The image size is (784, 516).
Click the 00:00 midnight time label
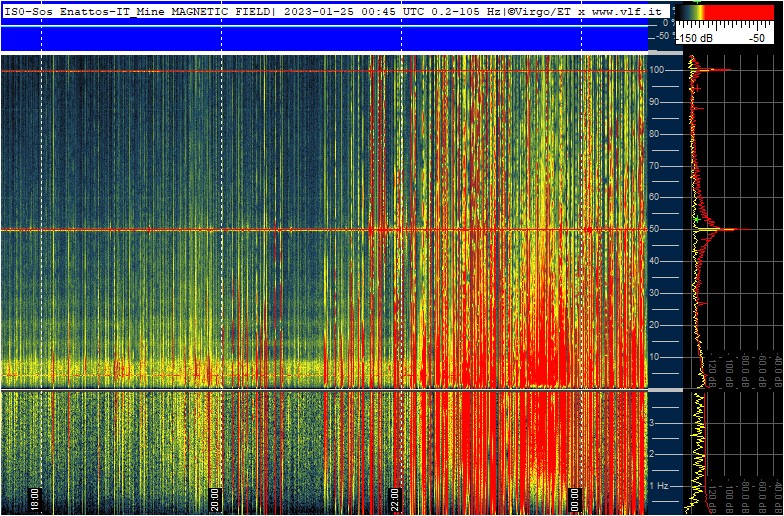[x=575, y=495]
